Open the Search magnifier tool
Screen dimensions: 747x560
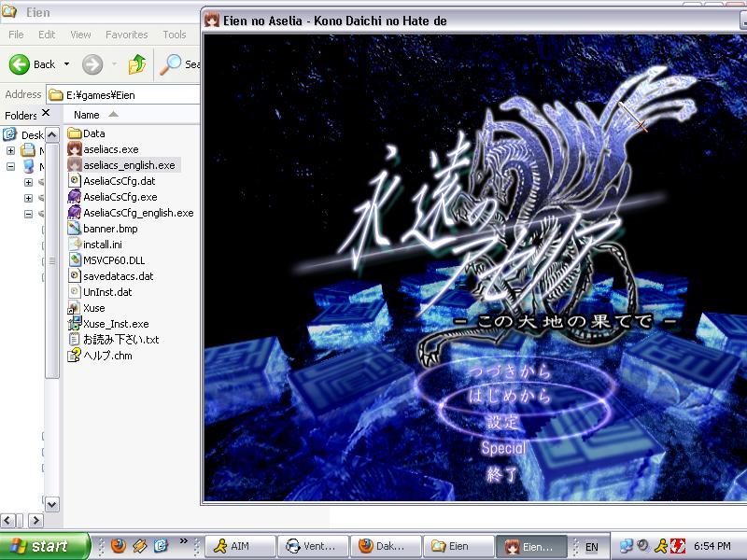coord(170,64)
